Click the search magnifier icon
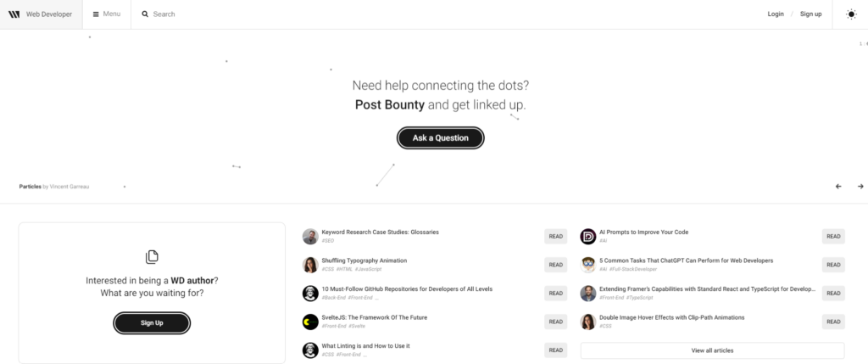The height and width of the screenshot is (364, 868). tap(145, 14)
